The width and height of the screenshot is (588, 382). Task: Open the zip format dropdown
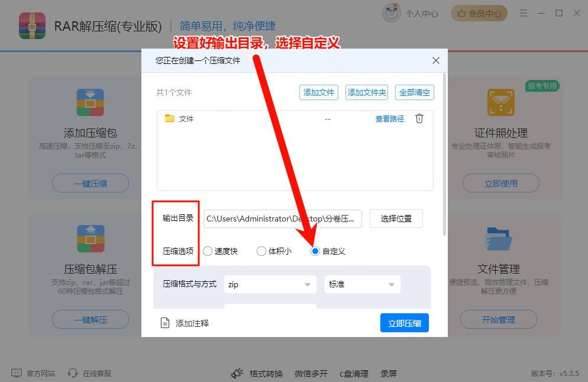(x=270, y=284)
